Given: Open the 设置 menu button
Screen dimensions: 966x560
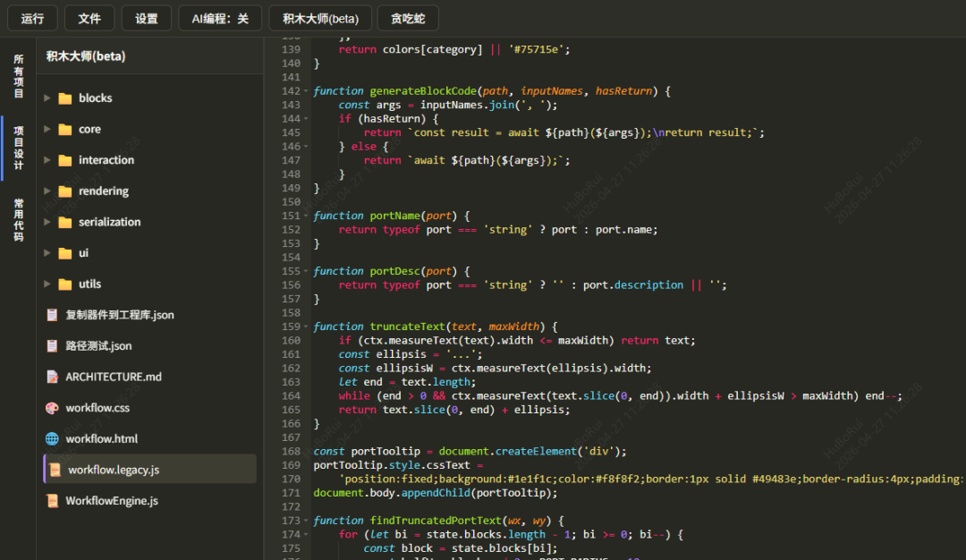Looking at the screenshot, I should coord(147,19).
